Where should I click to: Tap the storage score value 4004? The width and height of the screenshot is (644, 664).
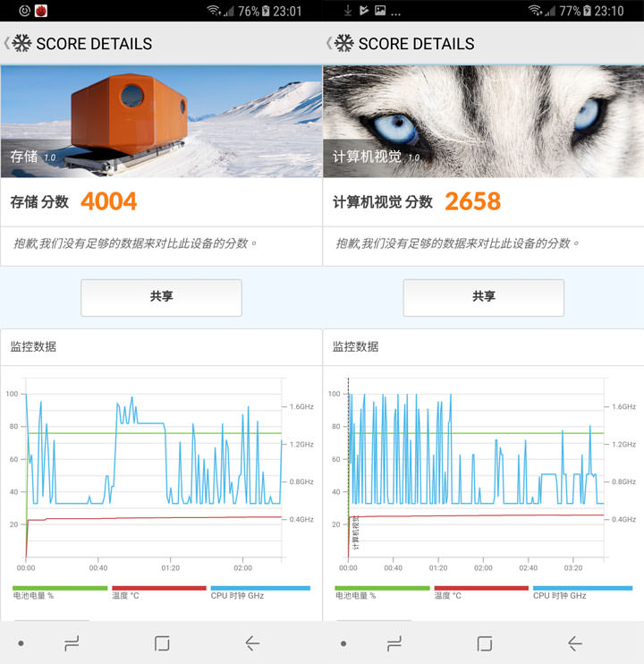coord(108,201)
